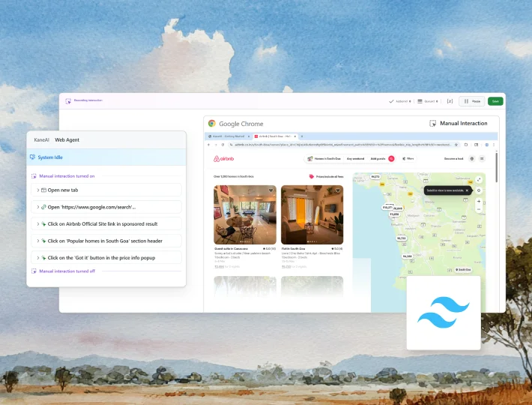Click Homes in South Goa search field
Screen dimensions: 532x405
pos(324,158)
